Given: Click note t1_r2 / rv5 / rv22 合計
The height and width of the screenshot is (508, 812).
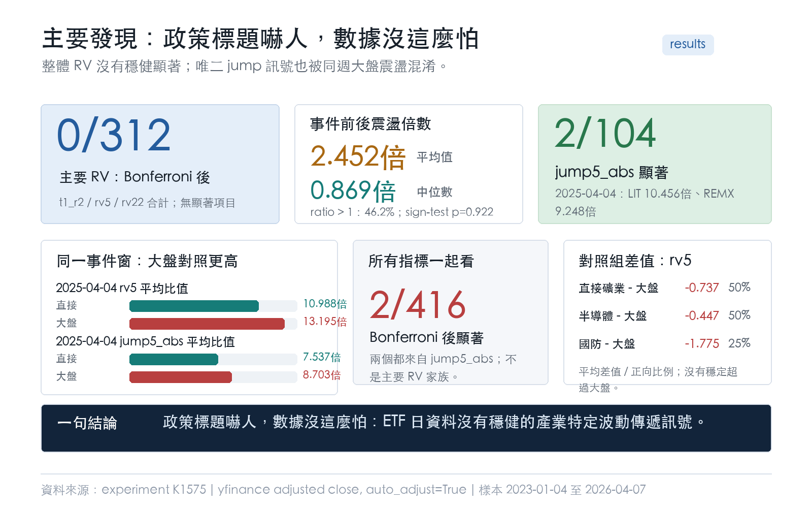Looking at the screenshot, I should click(x=147, y=203).
